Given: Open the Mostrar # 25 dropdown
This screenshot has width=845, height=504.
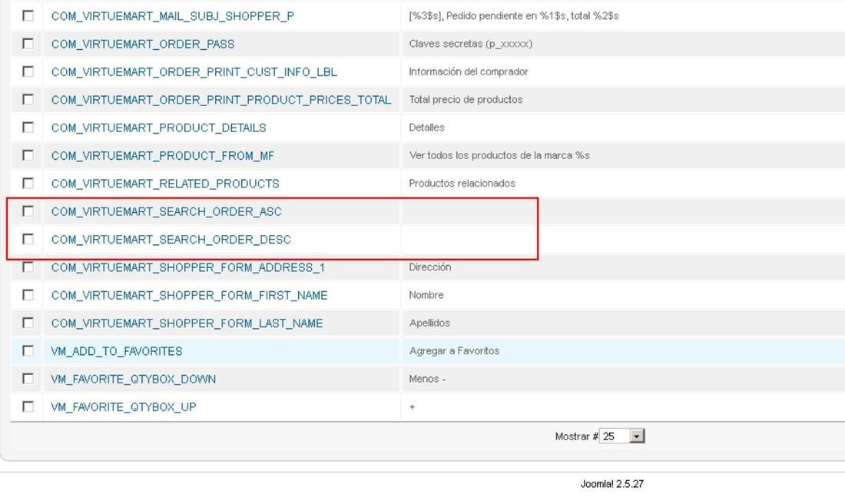Looking at the screenshot, I should [x=622, y=436].
